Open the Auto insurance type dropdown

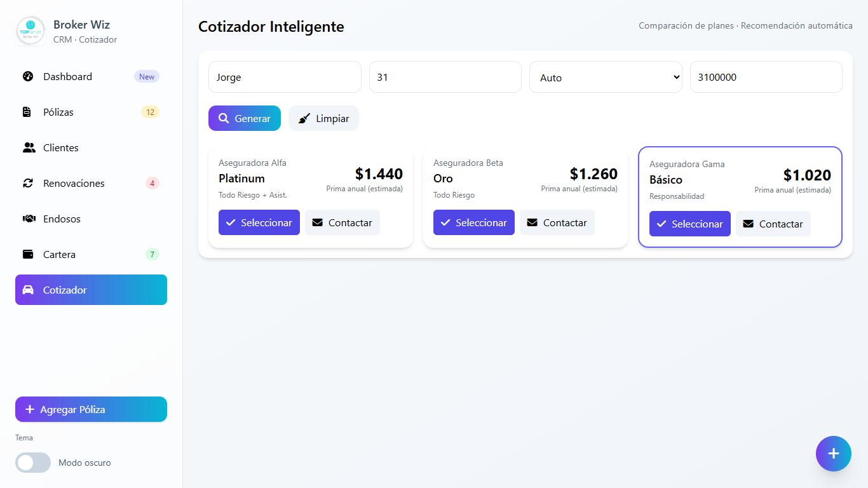606,78
